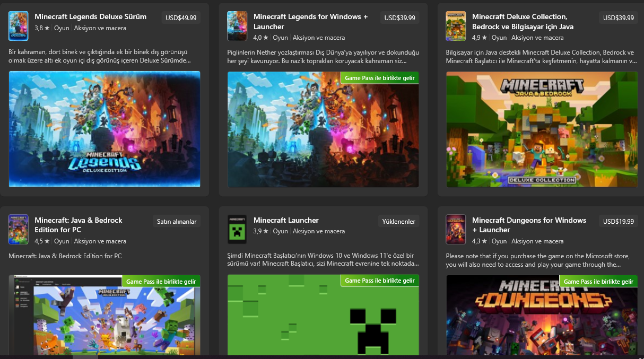Click Game Pass badge on Minecraft Dungeons card
The height and width of the screenshot is (359, 644).
pyautogui.click(x=598, y=281)
